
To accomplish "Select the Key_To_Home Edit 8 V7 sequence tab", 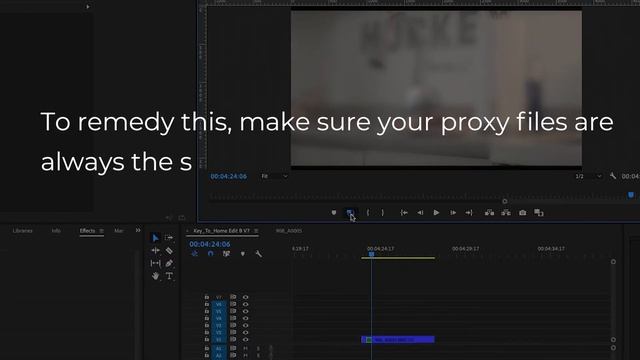I will point(222,231).
